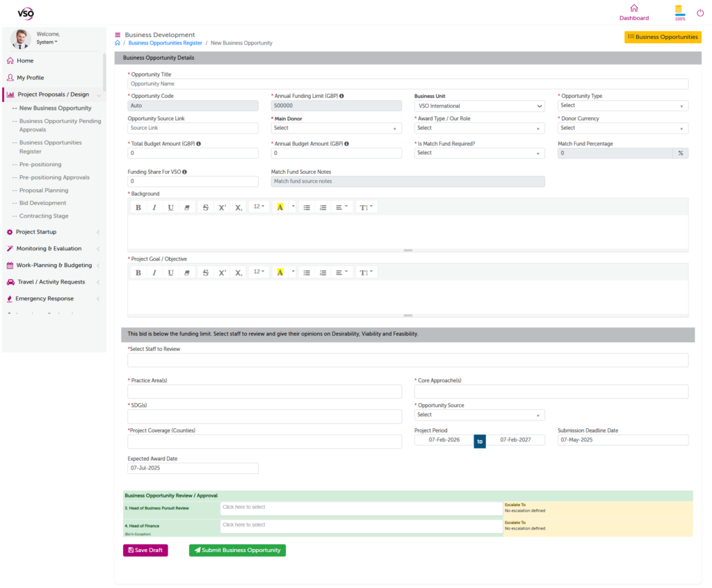Viewport: 712px width, 588px height.
Task: Insert unordered list in Background editor
Action: tap(307, 207)
